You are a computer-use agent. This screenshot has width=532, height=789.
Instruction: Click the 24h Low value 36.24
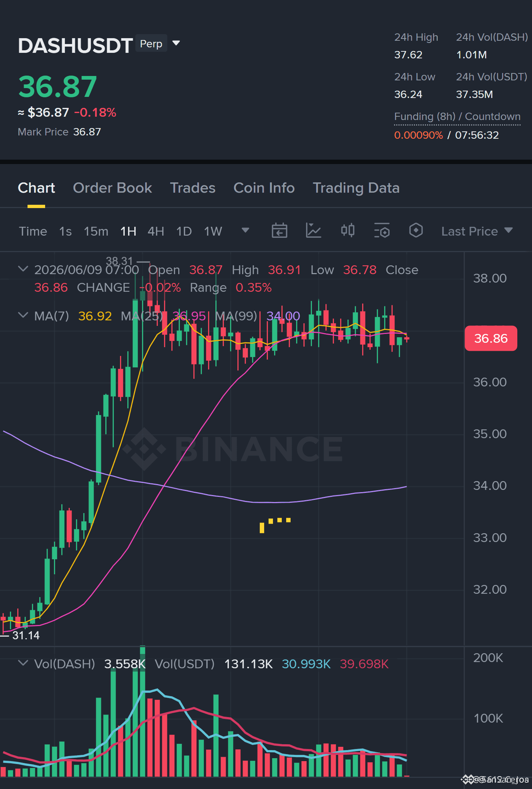pos(408,94)
